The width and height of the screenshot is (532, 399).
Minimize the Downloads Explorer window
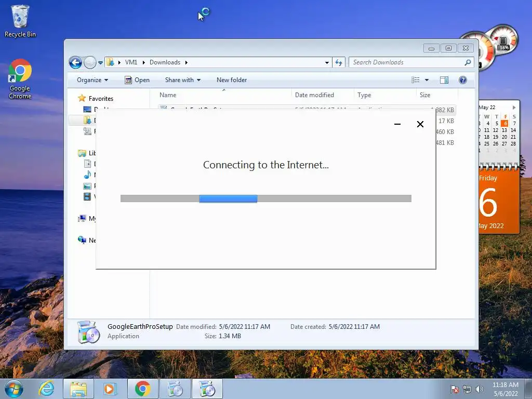pos(431,48)
